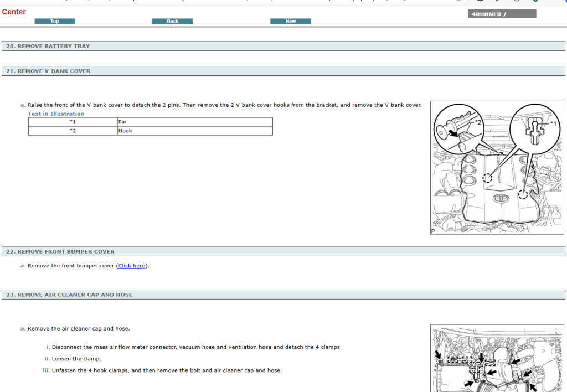Click the mass air flow meter step text
The height and width of the screenshot is (392, 567).
click(197, 347)
